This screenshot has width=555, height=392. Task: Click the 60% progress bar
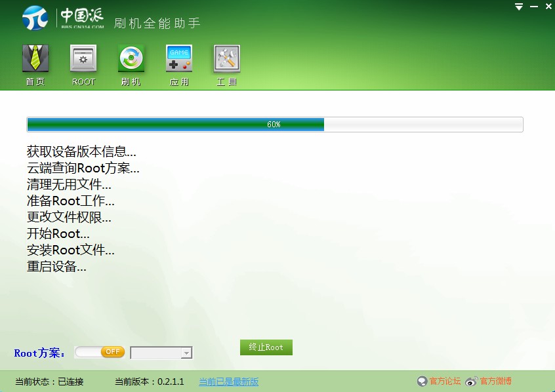click(x=275, y=125)
